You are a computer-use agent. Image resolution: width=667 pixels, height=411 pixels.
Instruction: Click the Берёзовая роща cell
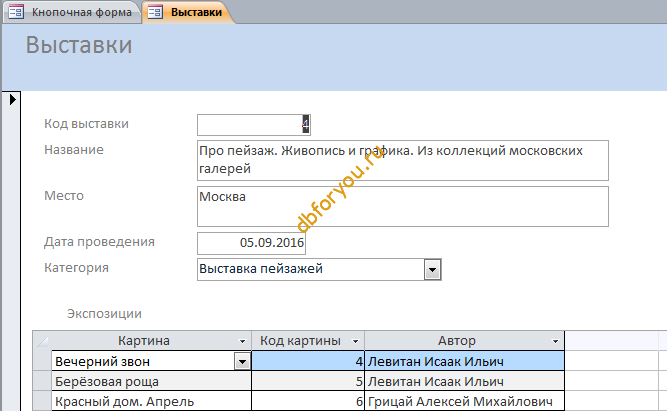[x=151, y=381]
